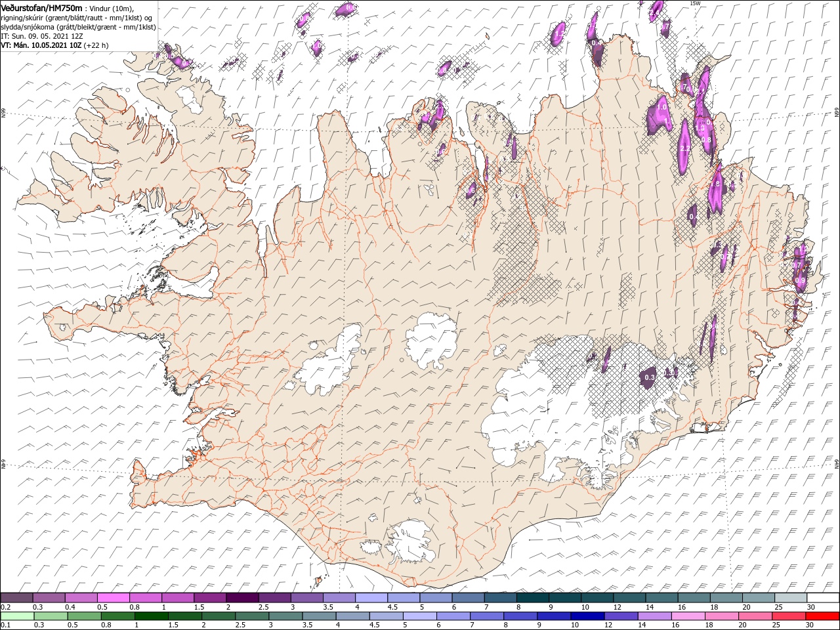Click the bright red 30 swatch in lower legend

click(822, 616)
